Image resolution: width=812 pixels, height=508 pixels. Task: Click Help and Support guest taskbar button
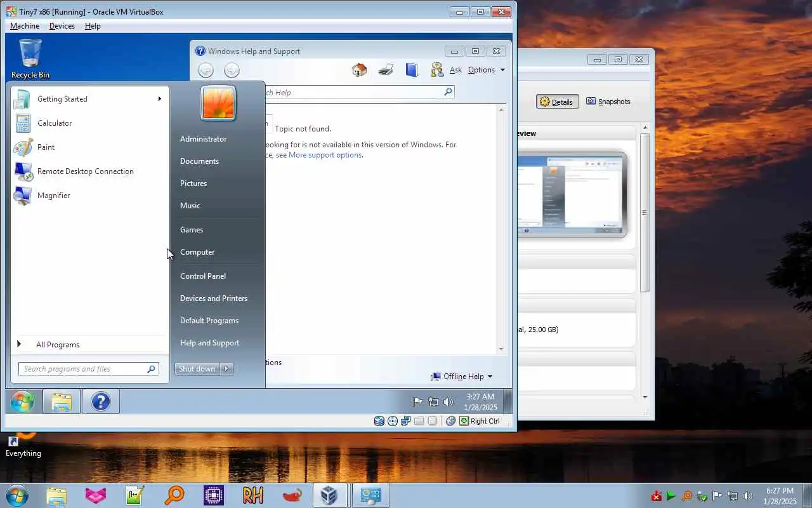pyautogui.click(x=101, y=401)
